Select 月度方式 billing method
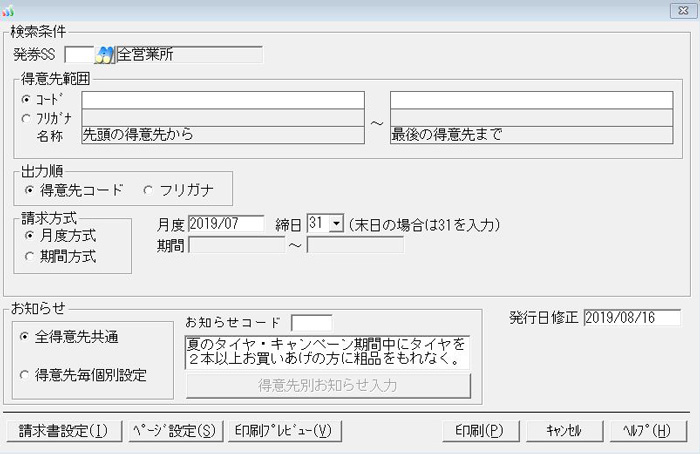 30,235
